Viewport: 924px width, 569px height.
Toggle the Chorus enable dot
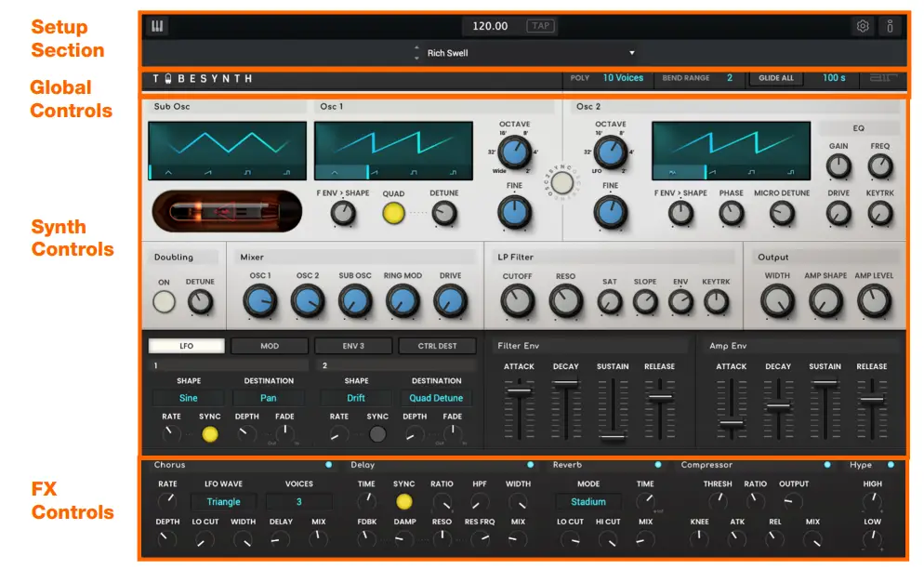(327, 464)
